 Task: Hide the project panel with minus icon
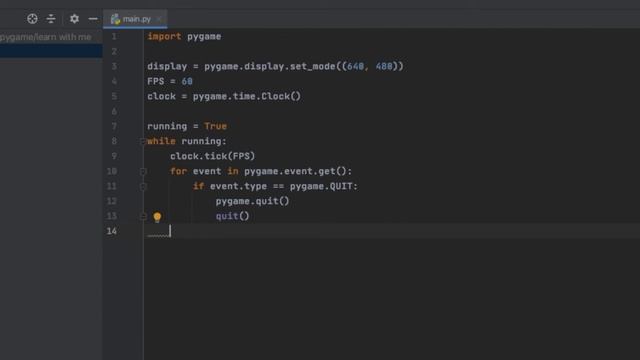93,19
